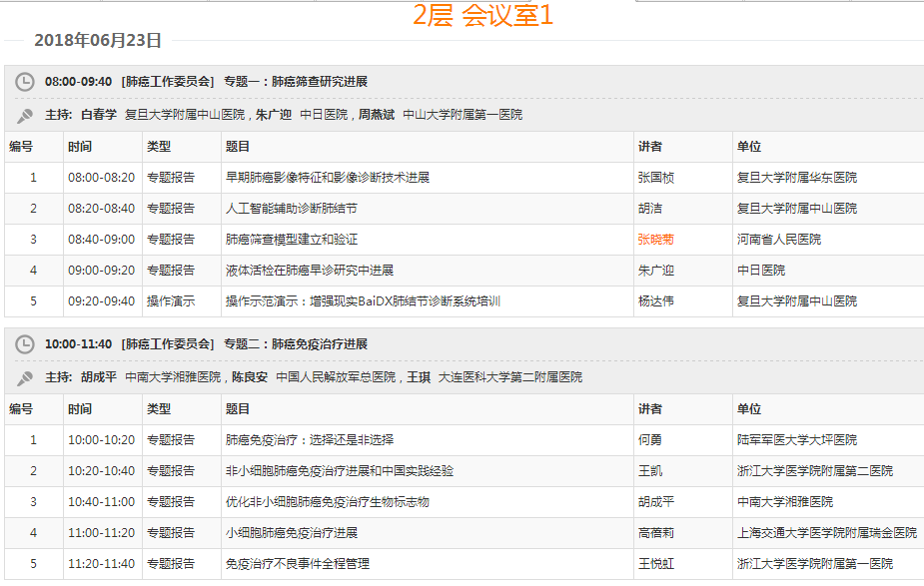Click the microphone icon beside host 胡成平

tap(27, 378)
